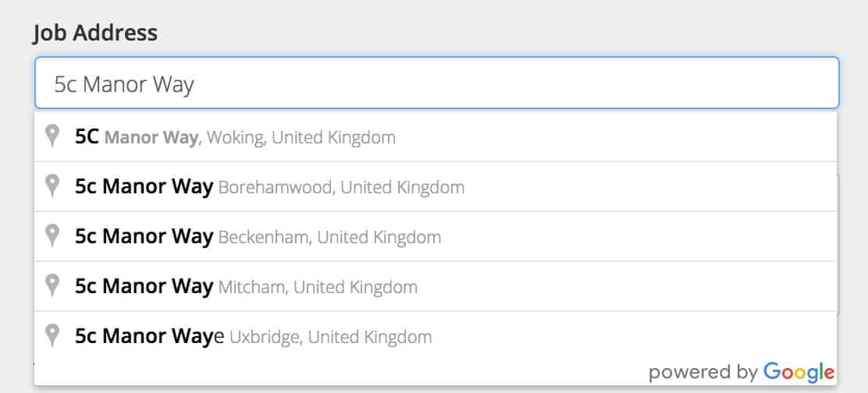Viewport: 868px width, 393px height.
Task: Click the "Uxbridge, United Kingdom" grey text
Action: pyautogui.click(x=330, y=337)
